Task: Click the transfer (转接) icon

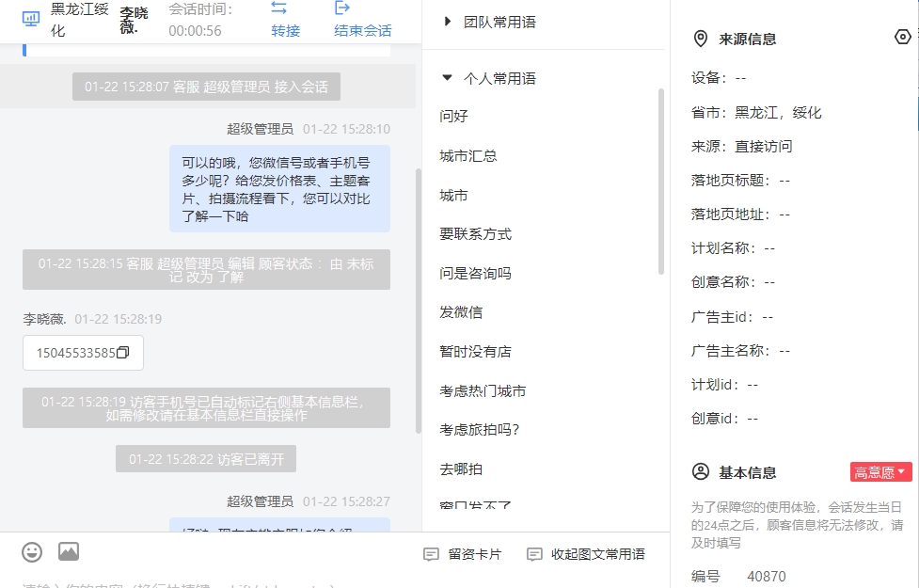Action: coord(279,8)
